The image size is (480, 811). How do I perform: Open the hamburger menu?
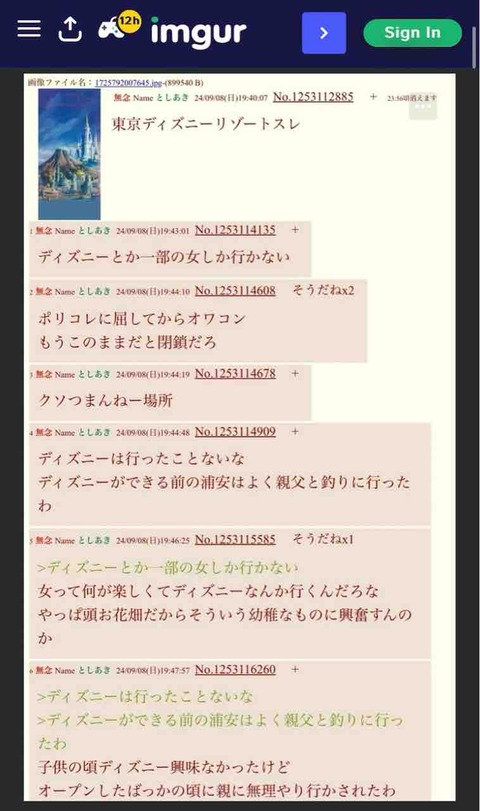[x=29, y=29]
